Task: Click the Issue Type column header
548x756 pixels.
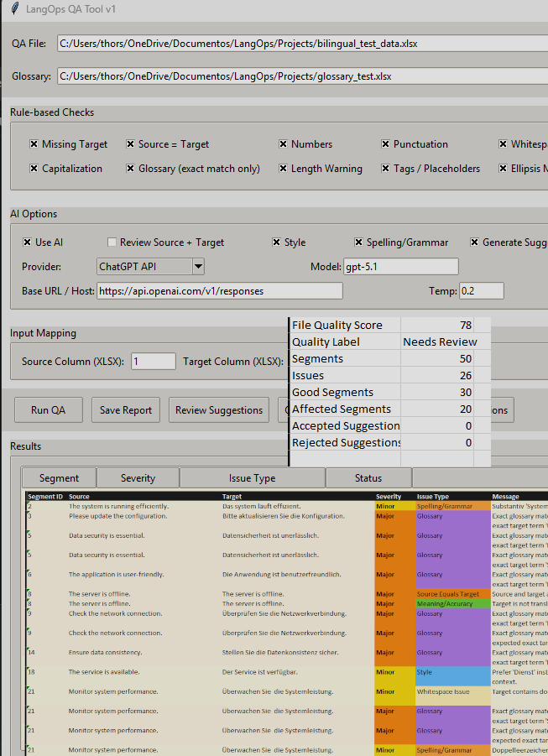Action: pyautogui.click(x=252, y=478)
